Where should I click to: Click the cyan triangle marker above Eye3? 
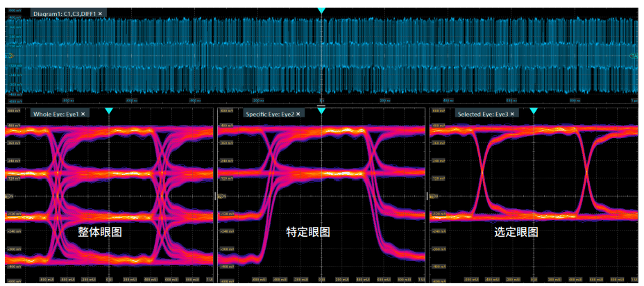533,111
